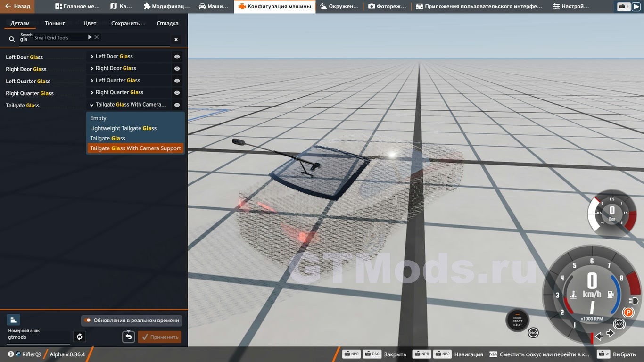Choose the Empty option in dropdown list
Screen dimensions: 644x362
(135, 118)
